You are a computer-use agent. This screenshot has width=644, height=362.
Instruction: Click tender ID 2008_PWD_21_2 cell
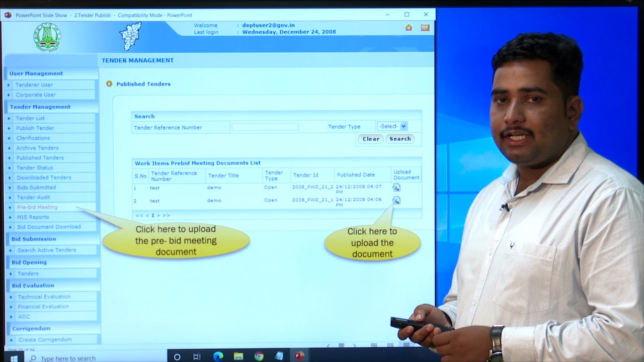tap(312, 187)
